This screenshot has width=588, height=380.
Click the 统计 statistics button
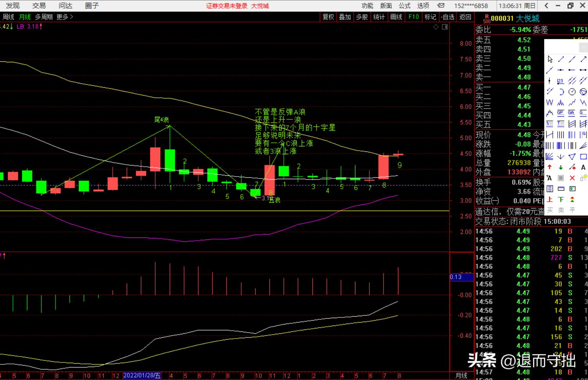(x=379, y=17)
